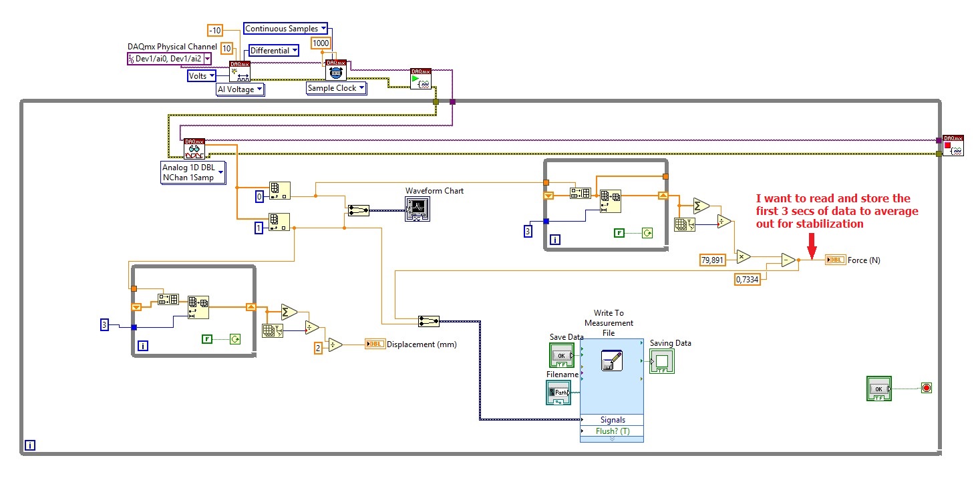Select the Waveform Chart indicator
The height and width of the screenshot is (490, 980).
pyautogui.click(x=418, y=210)
